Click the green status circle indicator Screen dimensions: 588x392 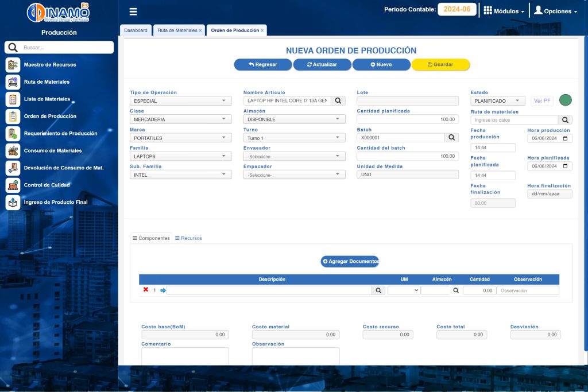[x=566, y=100]
